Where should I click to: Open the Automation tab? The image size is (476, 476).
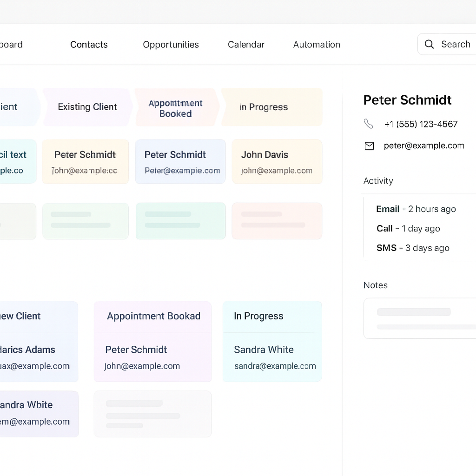(317, 45)
